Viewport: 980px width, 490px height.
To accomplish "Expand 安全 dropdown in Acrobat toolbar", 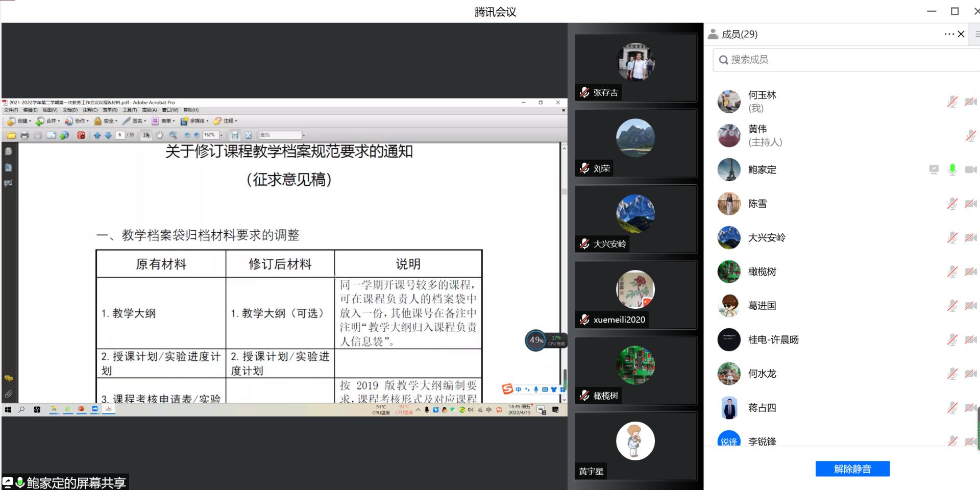I will 106,121.
